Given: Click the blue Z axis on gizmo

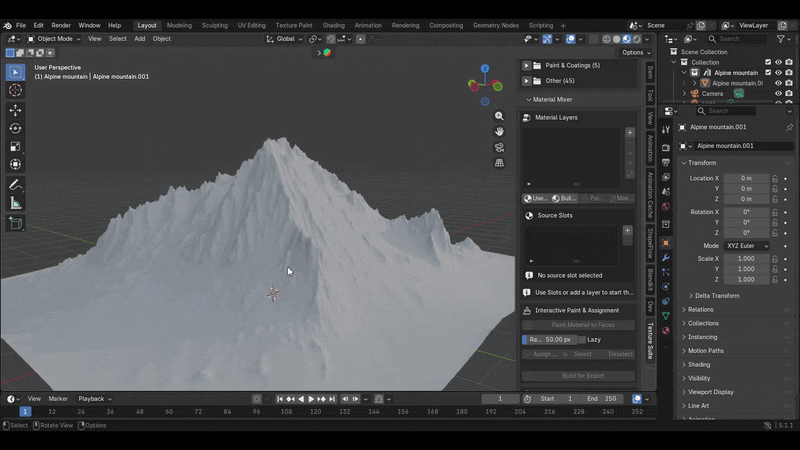Looking at the screenshot, I should coord(485,68).
